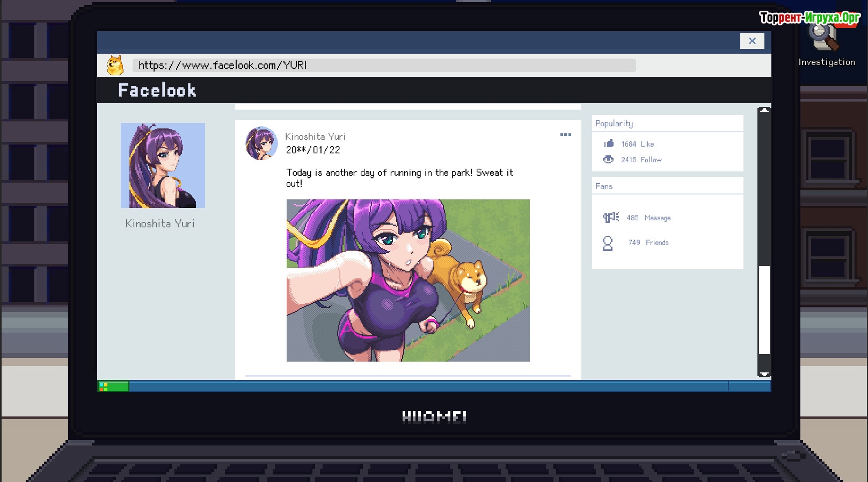Open the large Kinoshita Yuri profile picture
The width and height of the screenshot is (868, 482).
[x=163, y=166]
